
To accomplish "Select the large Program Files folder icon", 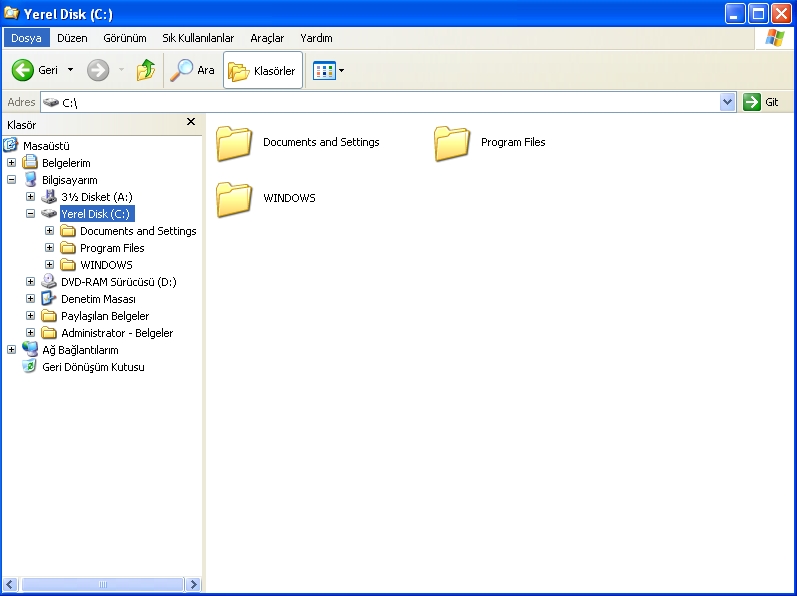I will pos(452,144).
